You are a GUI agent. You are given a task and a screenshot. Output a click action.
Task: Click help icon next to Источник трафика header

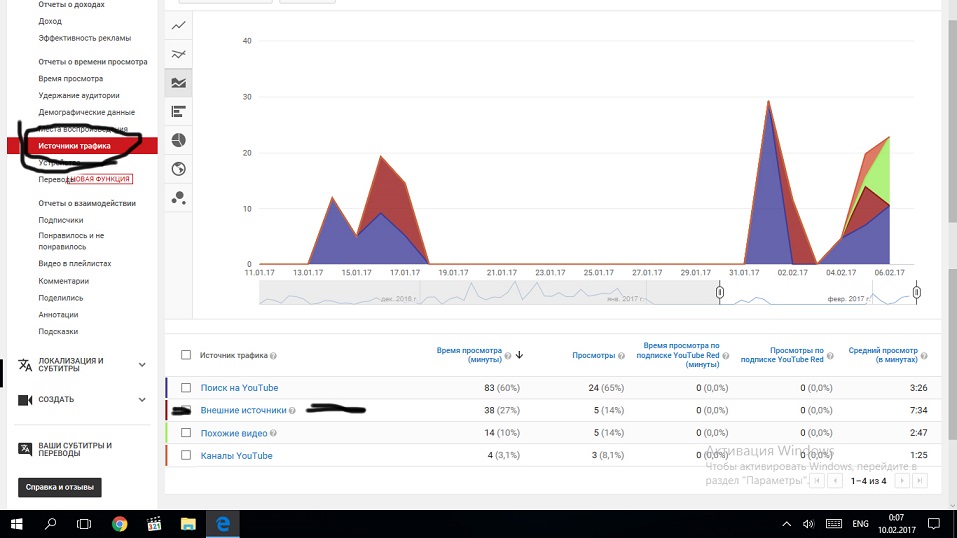click(x=273, y=355)
